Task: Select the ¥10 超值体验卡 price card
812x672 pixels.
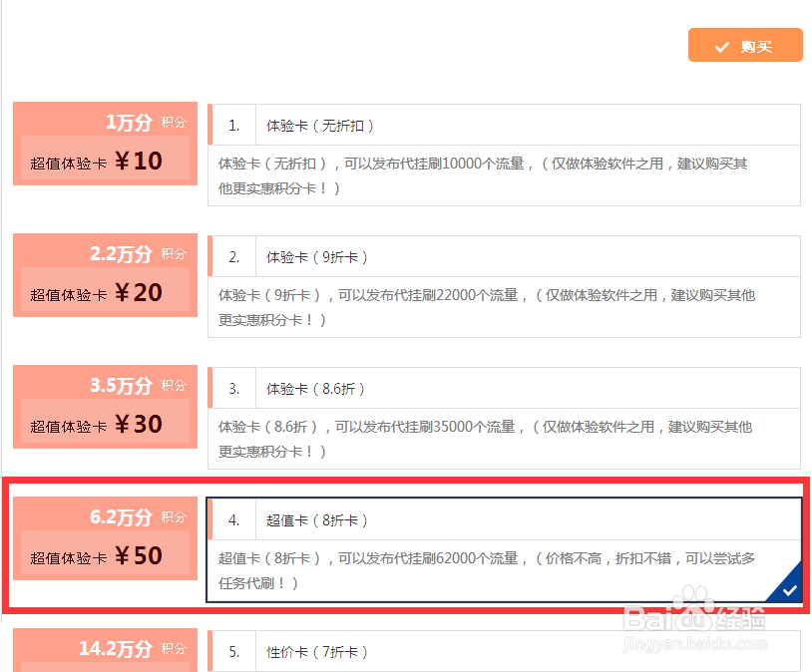Action: tap(105, 144)
